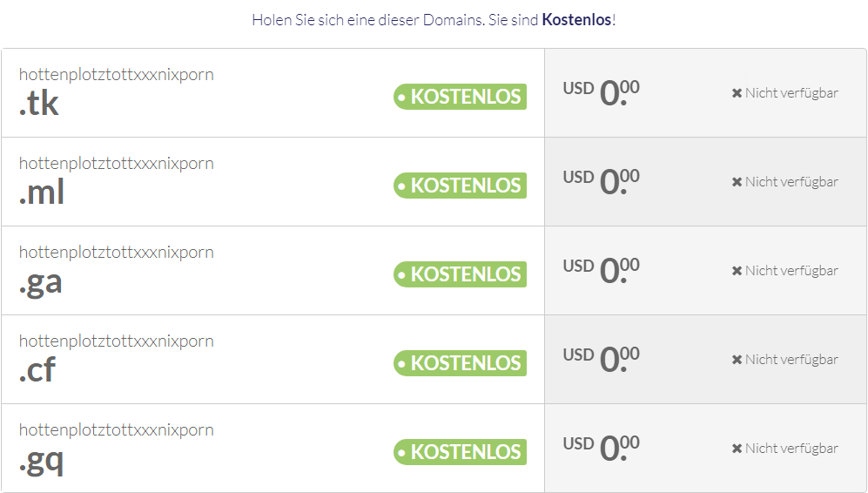868x493 pixels.
Task: Click the bold Kostenlos word in header
Action: pos(576,19)
